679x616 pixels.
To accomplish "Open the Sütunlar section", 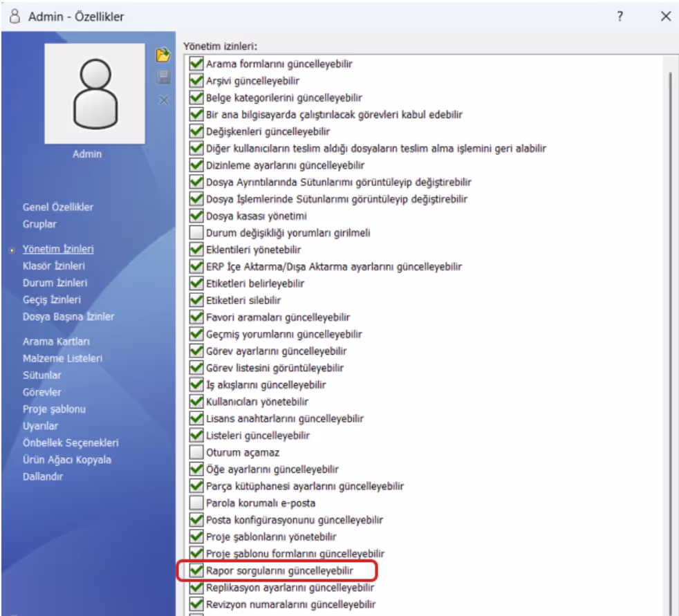I will click(42, 375).
